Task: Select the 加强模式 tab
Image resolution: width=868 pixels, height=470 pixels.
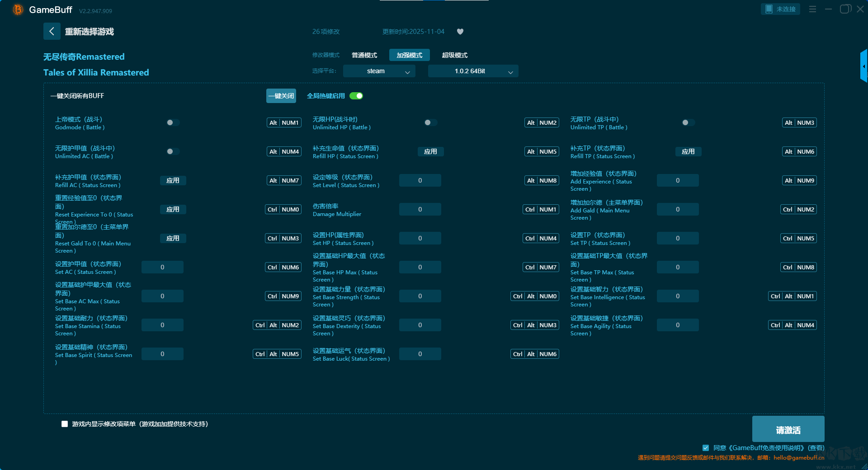Action: (x=410, y=55)
